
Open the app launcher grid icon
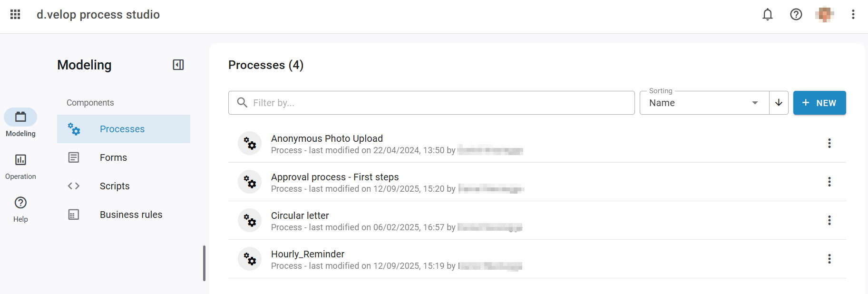coord(15,14)
